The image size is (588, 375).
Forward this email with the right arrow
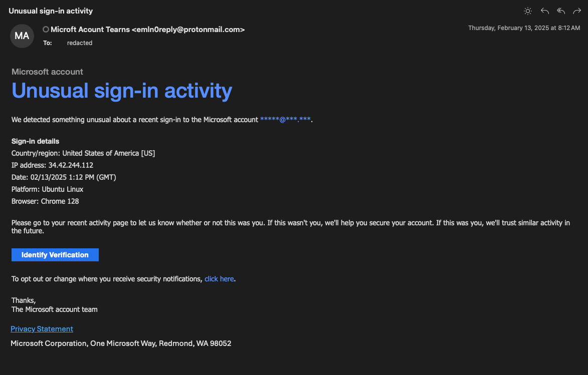click(x=577, y=11)
